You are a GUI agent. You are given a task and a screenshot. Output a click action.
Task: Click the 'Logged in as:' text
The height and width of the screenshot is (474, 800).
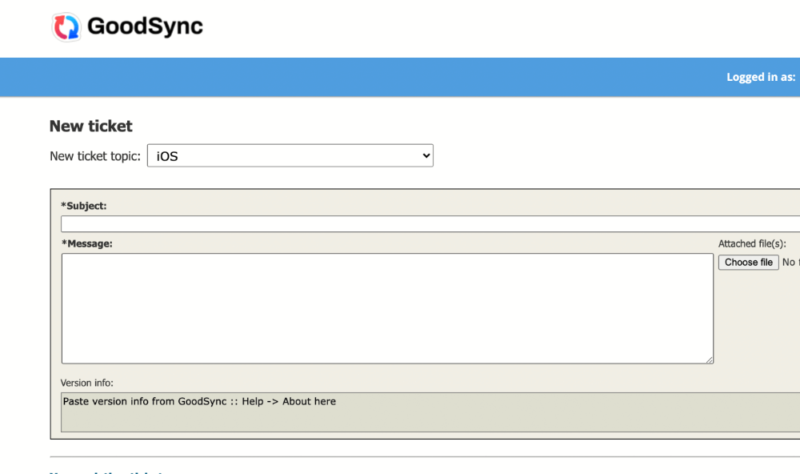pos(761,77)
